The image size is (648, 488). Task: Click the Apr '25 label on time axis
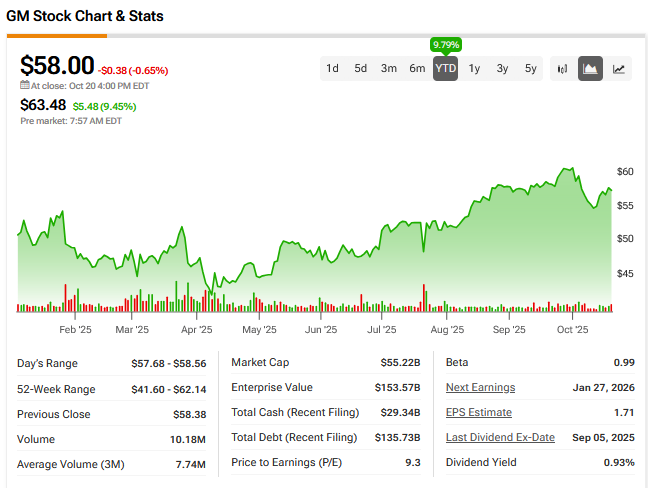(x=197, y=329)
